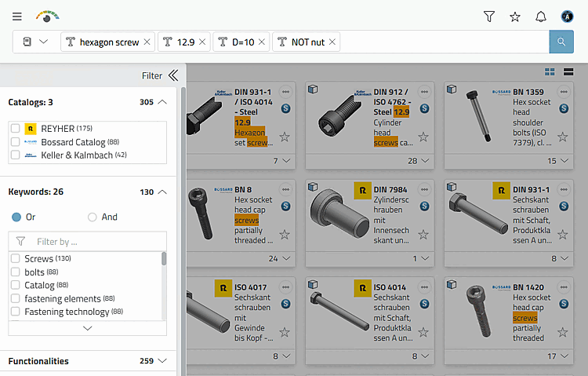Image resolution: width=588 pixels, height=376 pixels.
Task: Collapse the Keywords section
Action: pyautogui.click(x=162, y=192)
